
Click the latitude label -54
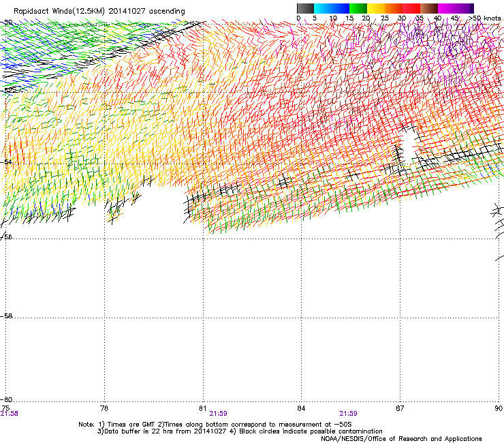pyautogui.click(x=6, y=162)
